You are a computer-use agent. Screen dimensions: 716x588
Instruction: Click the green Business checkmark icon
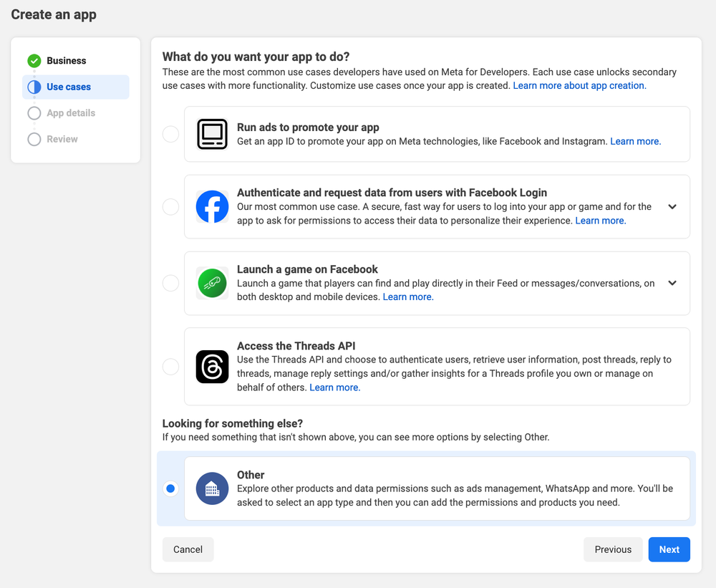click(x=34, y=61)
